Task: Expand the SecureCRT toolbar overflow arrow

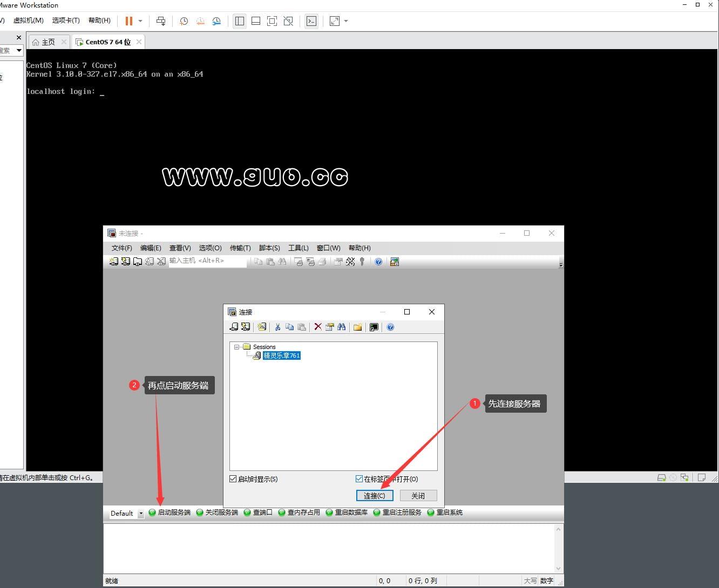Action: 561,264
